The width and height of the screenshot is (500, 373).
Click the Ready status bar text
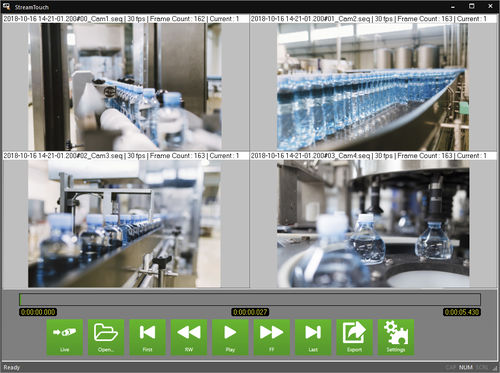tap(12, 367)
